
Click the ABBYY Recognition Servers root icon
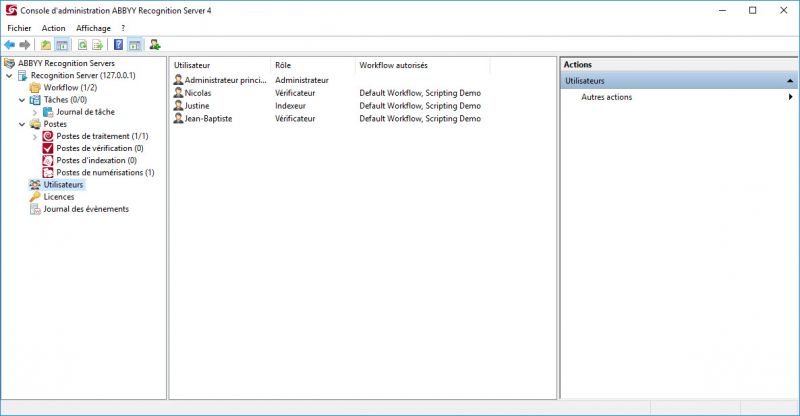pyautogui.click(x=9, y=63)
